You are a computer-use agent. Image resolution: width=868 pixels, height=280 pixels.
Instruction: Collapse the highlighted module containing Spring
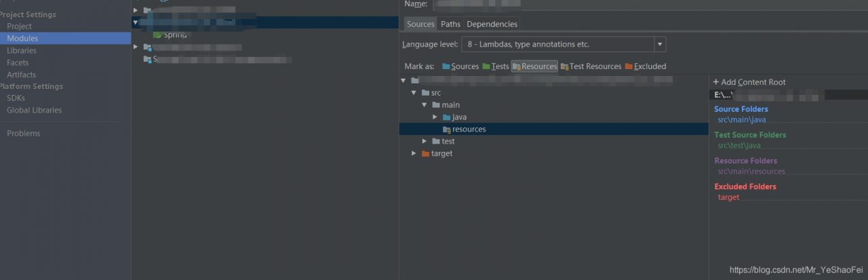coord(136,22)
